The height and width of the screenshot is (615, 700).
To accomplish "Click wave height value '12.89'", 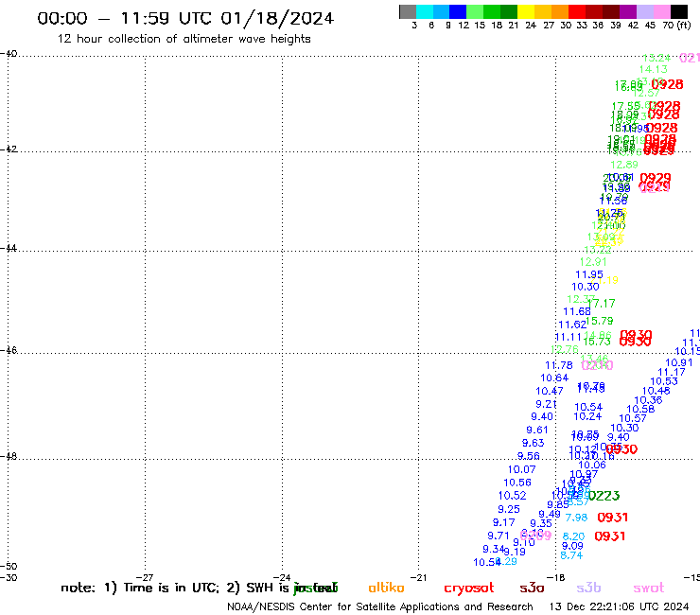I will [624, 165].
